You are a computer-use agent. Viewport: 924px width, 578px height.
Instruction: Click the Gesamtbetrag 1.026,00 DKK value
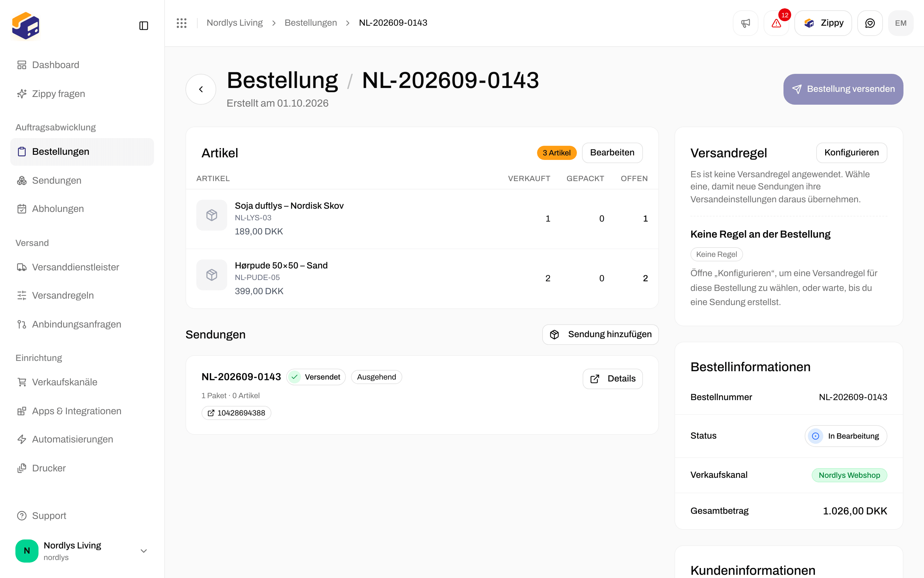855,511
